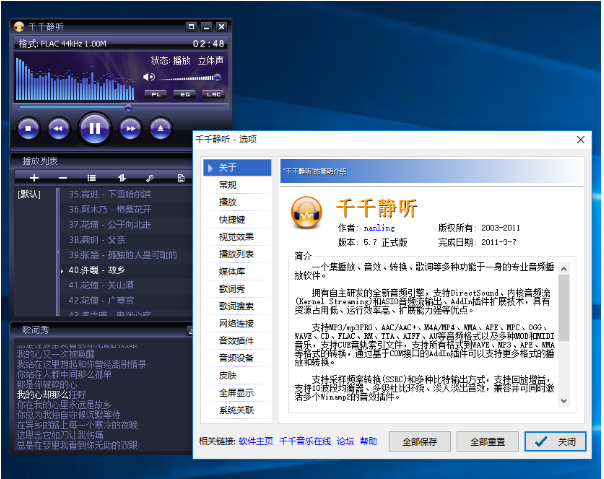Click the spectrum visualizer display
604x479 pixels.
75,79
